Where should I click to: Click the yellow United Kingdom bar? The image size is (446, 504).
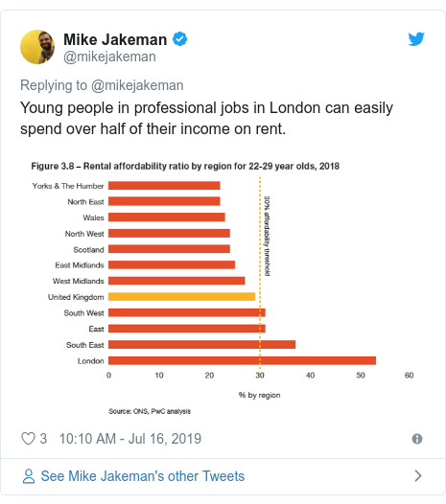182,297
